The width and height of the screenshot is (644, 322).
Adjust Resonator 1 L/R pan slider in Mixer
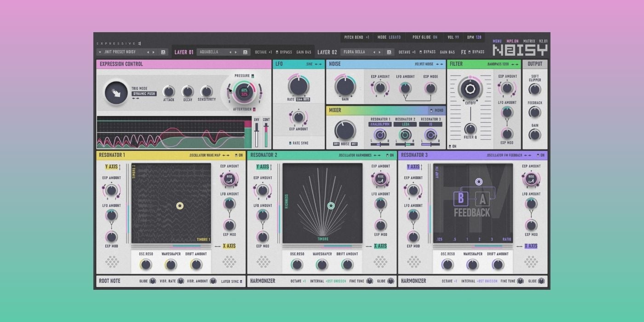click(380, 144)
